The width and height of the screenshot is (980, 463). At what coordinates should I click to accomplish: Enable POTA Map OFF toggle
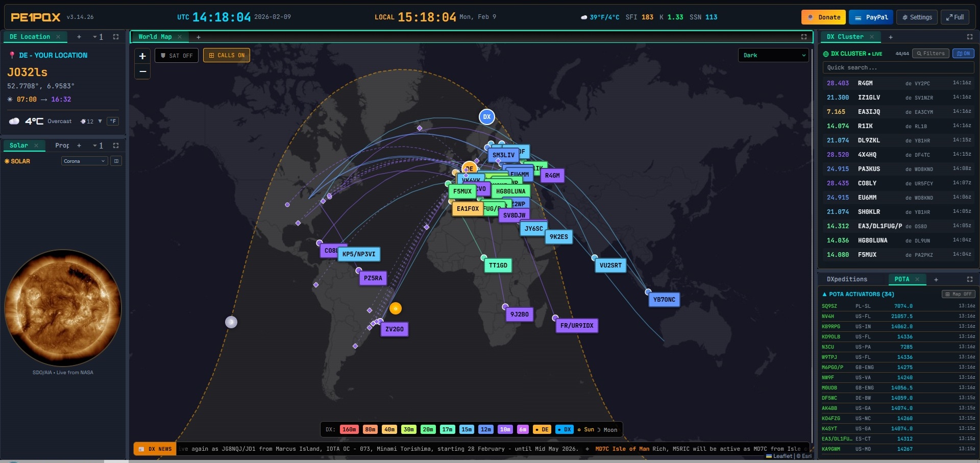click(958, 294)
